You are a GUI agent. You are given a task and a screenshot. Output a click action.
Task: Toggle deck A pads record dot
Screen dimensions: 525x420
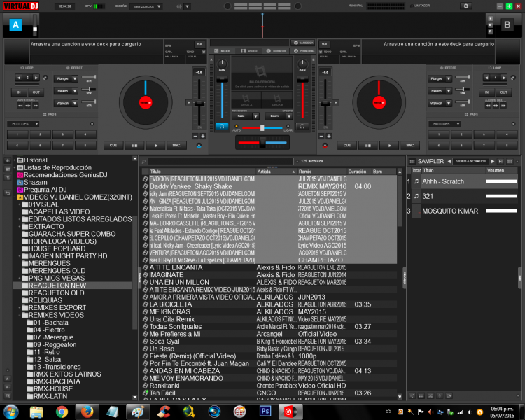92,124
